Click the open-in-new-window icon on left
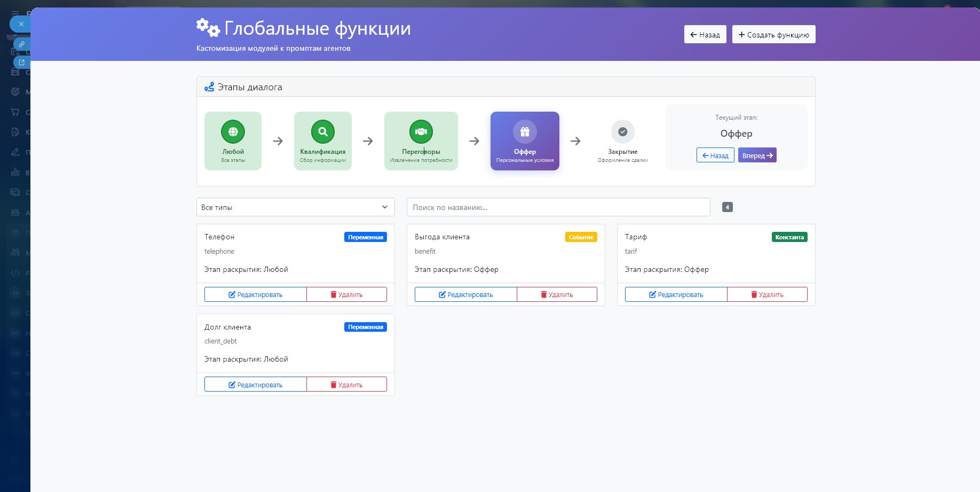 [x=22, y=63]
